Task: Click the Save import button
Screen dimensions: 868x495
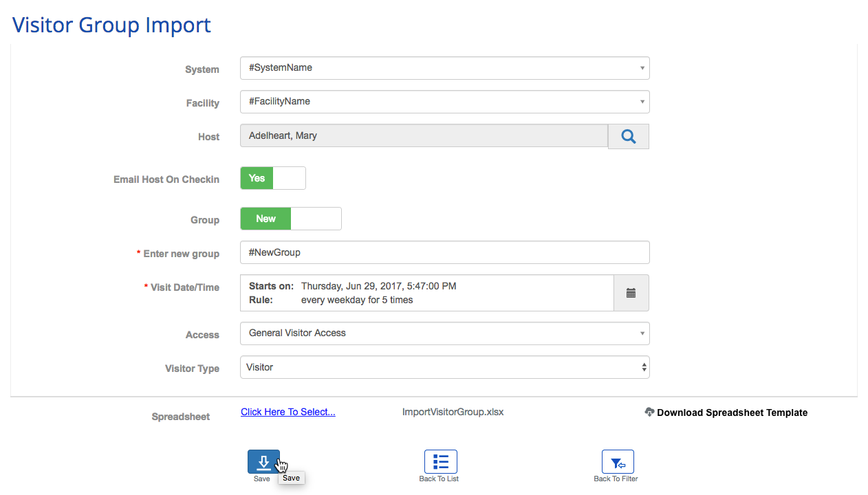Action: click(x=263, y=462)
